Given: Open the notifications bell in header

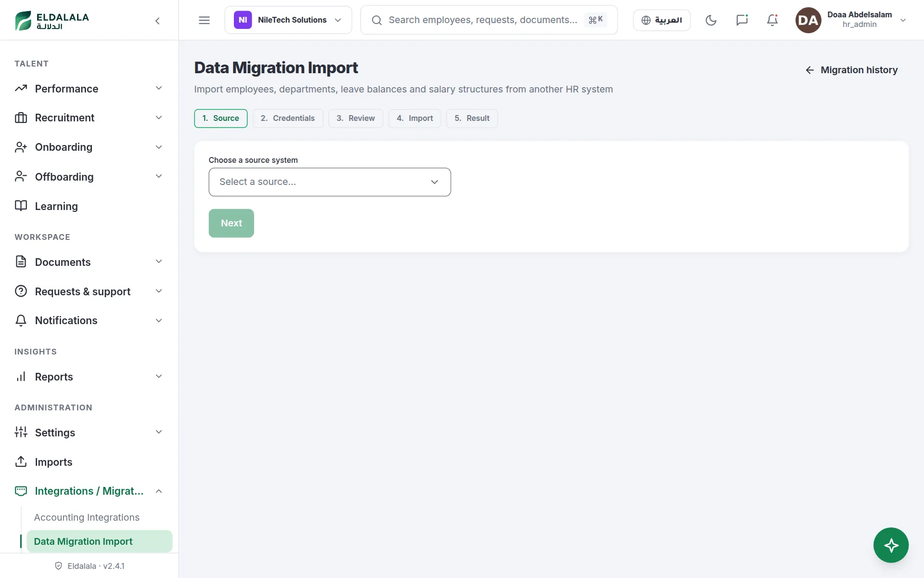Looking at the screenshot, I should (772, 20).
